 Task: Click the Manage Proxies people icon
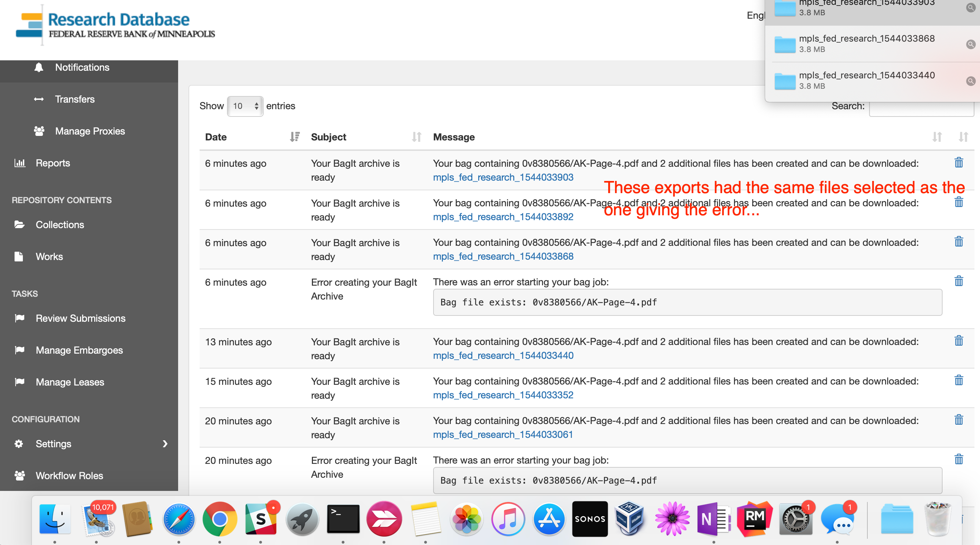[x=39, y=131]
